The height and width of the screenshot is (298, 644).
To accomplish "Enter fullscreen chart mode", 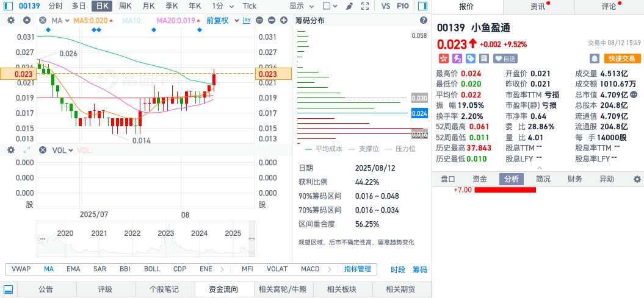I will pyautogui.click(x=365, y=6).
